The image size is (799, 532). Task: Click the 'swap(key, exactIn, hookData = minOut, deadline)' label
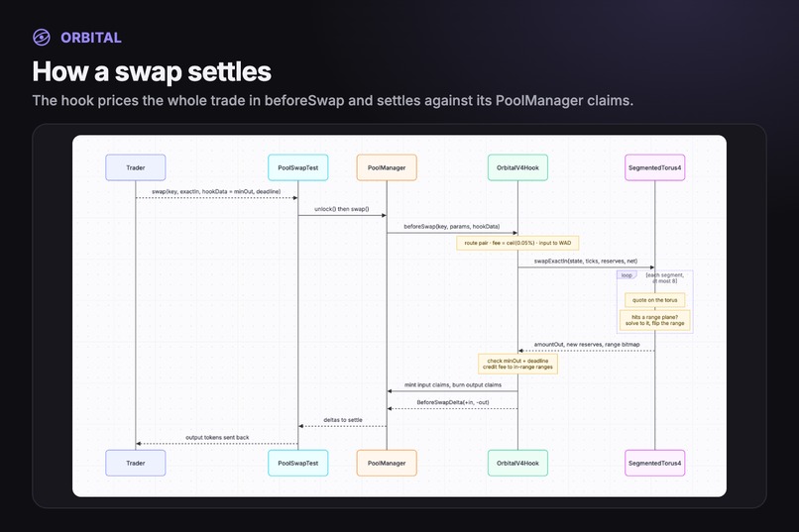(x=216, y=192)
